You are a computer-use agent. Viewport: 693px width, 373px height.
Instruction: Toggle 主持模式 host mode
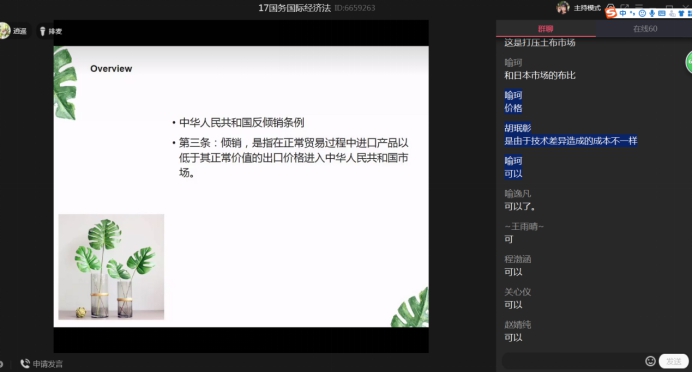[587, 8]
